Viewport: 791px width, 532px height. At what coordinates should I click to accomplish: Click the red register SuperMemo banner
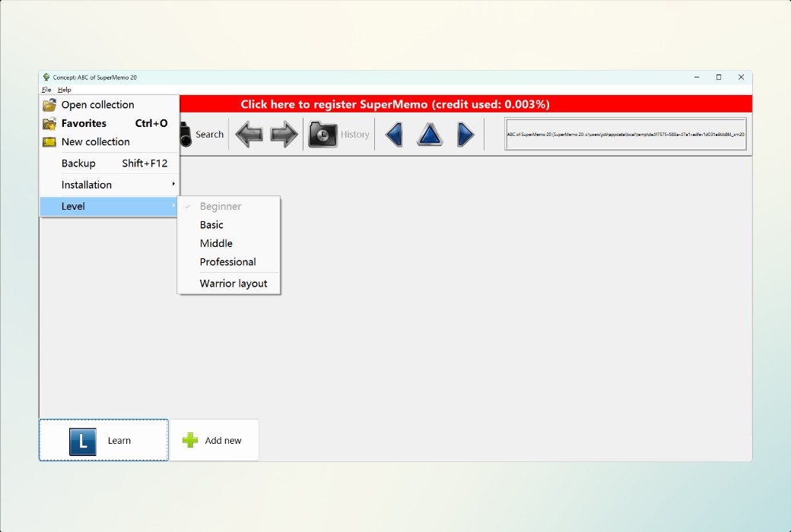pos(465,104)
